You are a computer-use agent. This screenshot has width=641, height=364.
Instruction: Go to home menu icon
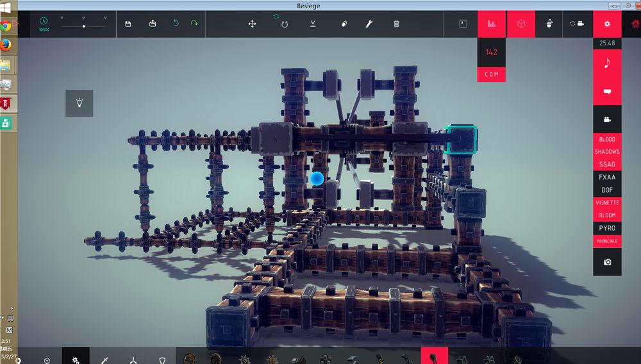coord(635,24)
